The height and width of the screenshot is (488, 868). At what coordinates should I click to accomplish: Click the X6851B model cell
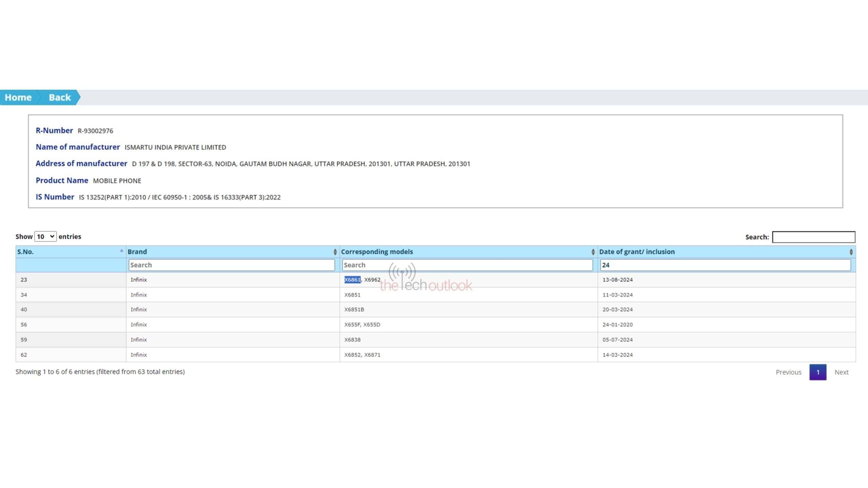(354, 309)
